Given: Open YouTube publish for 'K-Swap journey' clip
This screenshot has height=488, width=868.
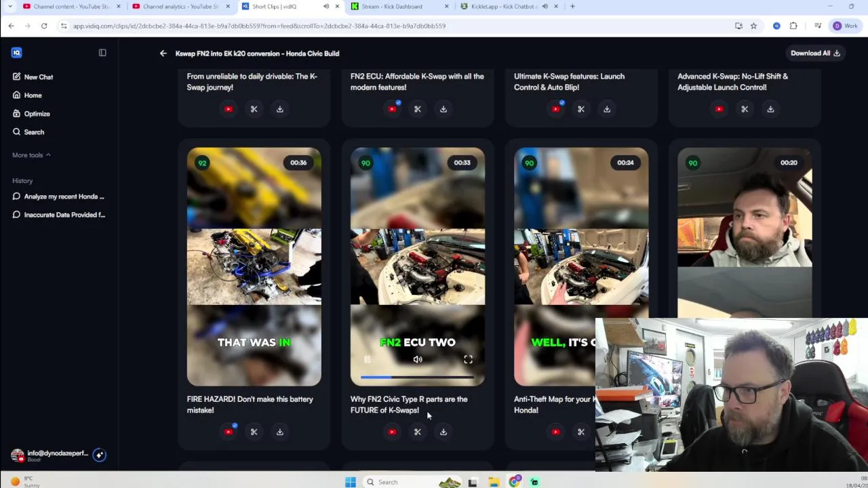Looking at the screenshot, I should point(229,109).
